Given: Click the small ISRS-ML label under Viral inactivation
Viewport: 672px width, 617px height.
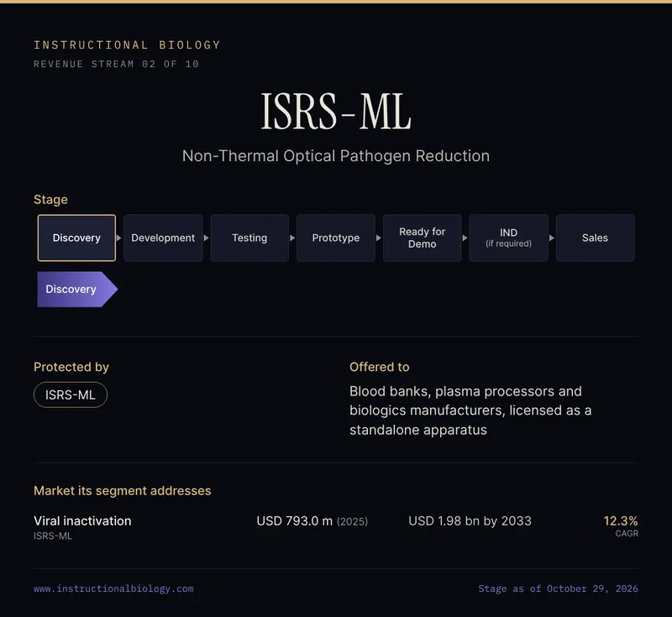Looking at the screenshot, I should click(x=53, y=536).
